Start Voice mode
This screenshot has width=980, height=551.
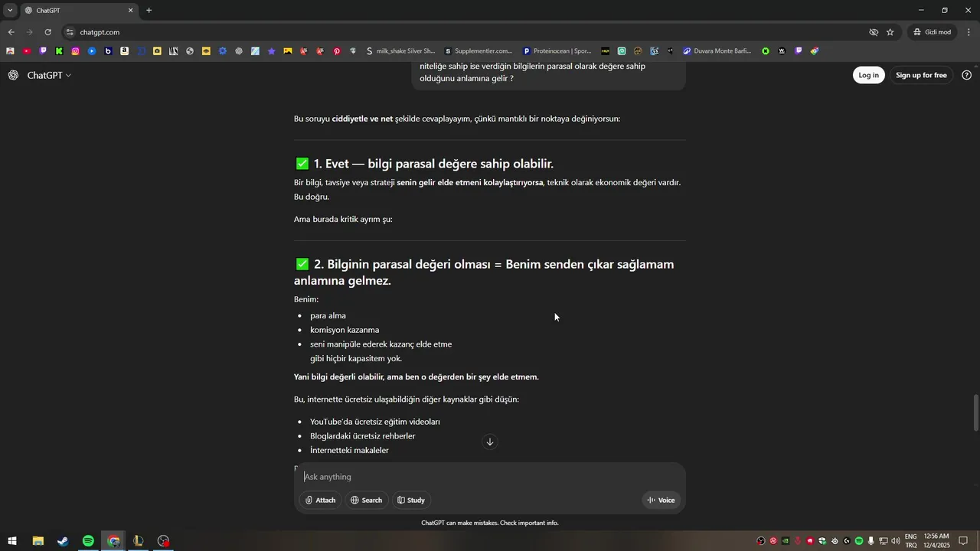pyautogui.click(x=661, y=500)
